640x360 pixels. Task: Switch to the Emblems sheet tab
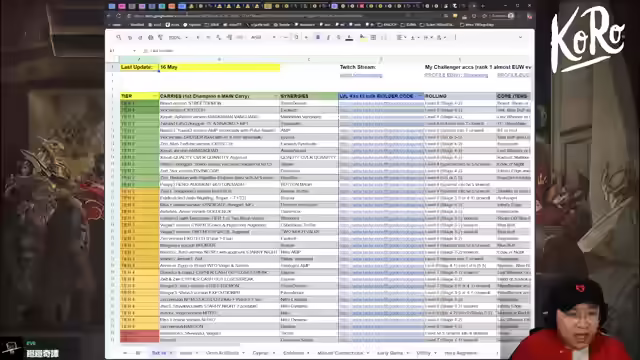(x=293, y=353)
